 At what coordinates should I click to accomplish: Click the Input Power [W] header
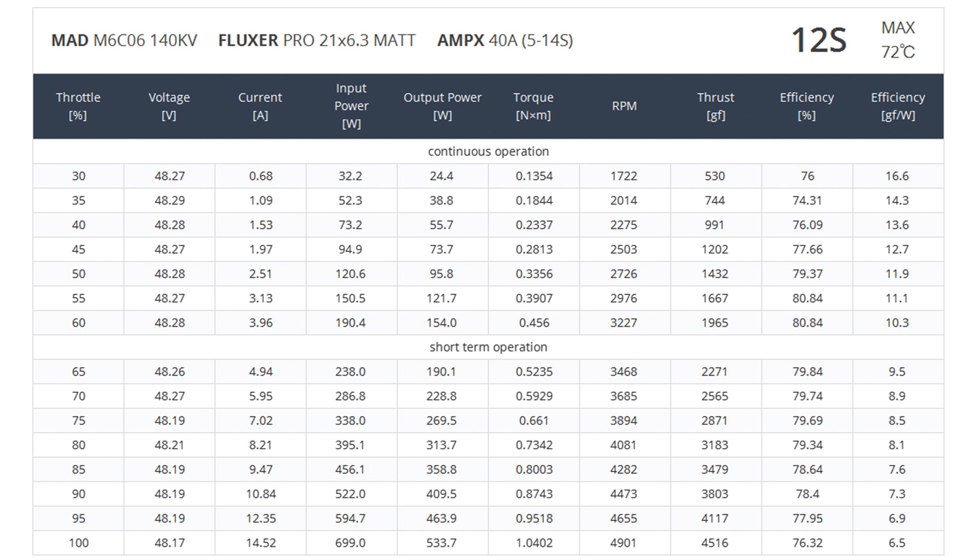351,106
